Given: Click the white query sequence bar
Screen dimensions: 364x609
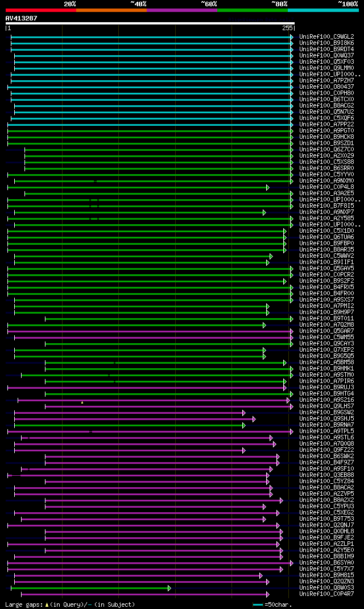Looking at the screenshot, I should click(150, 23).
